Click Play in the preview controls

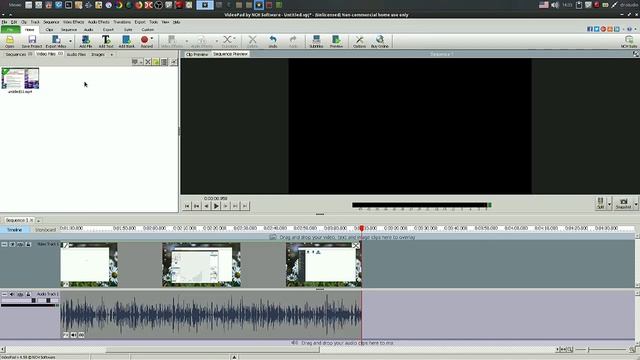point(216,206)
